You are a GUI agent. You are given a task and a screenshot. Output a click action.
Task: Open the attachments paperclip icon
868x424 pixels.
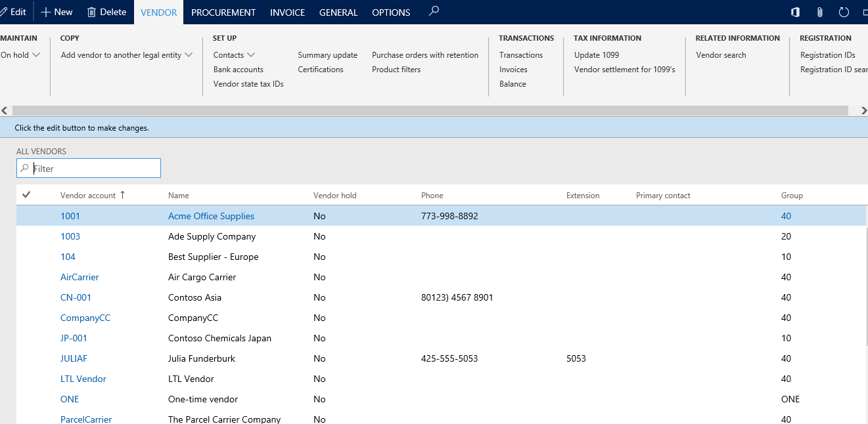pyautogui.click(x=819, y=12)
